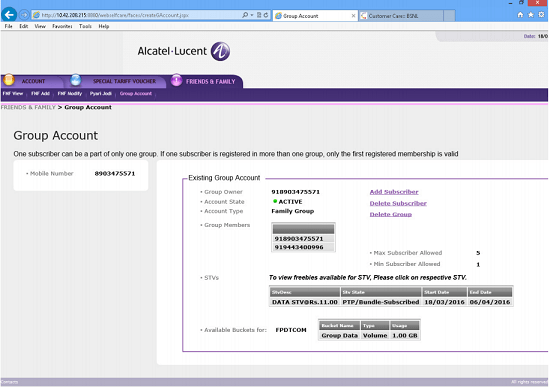Click the Group Data bucket cell
This screenshot has width=550, height=387.
pyautogui.click(x=340, y=335)
